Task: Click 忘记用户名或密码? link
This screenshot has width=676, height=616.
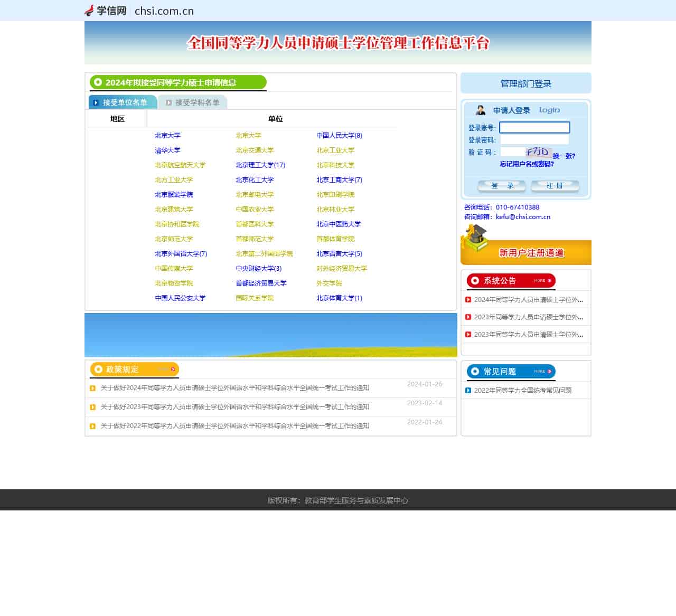Action: 527,164
